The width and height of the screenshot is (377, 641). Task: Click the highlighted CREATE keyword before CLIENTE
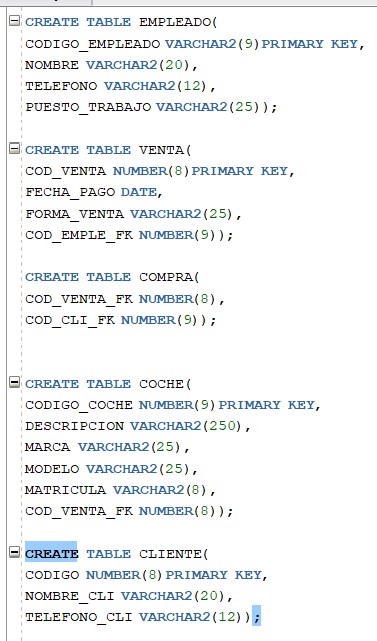click(x=51, y=554)
